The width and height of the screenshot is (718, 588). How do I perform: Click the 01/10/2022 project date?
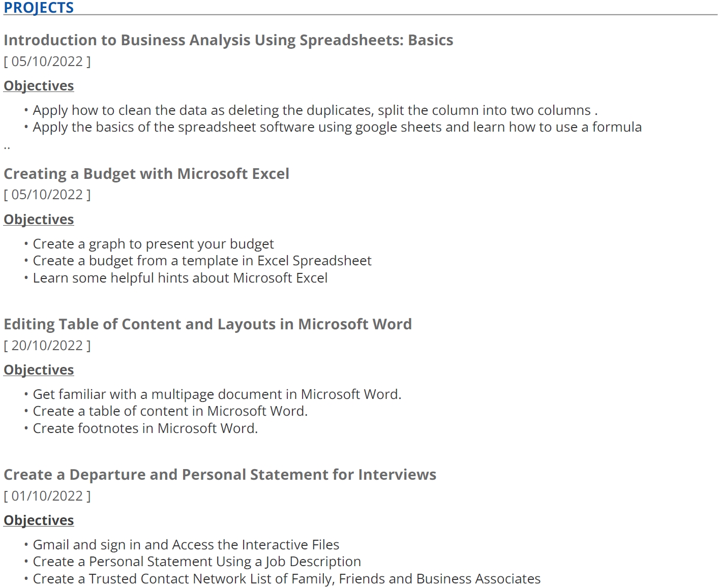coord(47,496)
